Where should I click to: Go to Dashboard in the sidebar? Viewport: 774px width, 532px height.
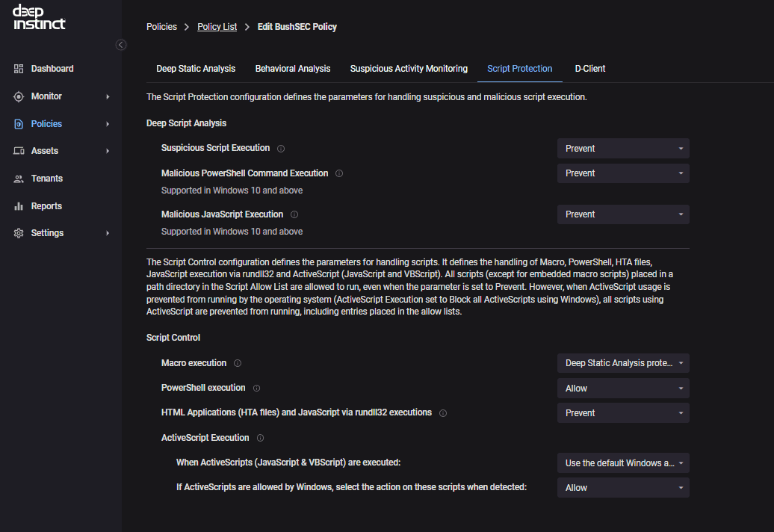pos(52,69)
